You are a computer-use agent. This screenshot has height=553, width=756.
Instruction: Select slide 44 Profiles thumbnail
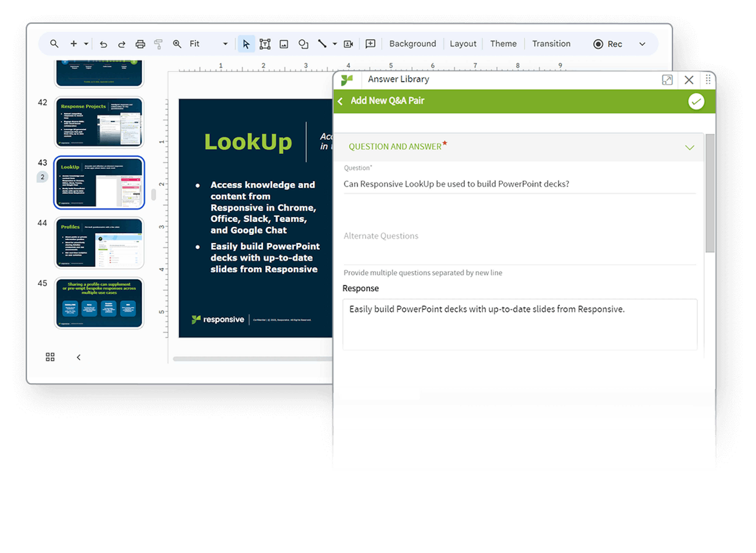(99, 243)
